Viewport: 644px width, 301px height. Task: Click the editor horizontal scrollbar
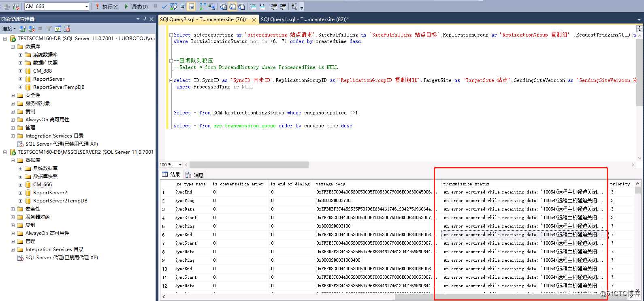(249, 165)
